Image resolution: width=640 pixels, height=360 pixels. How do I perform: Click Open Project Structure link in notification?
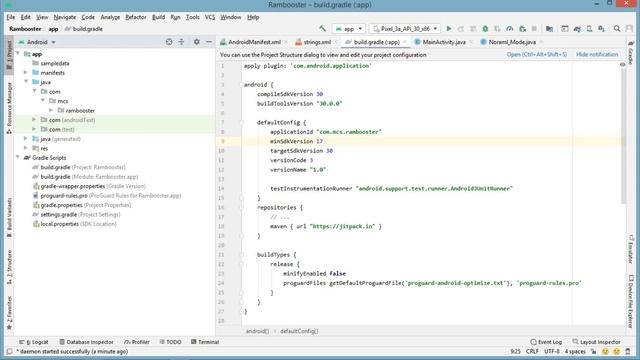click(537, 55)
